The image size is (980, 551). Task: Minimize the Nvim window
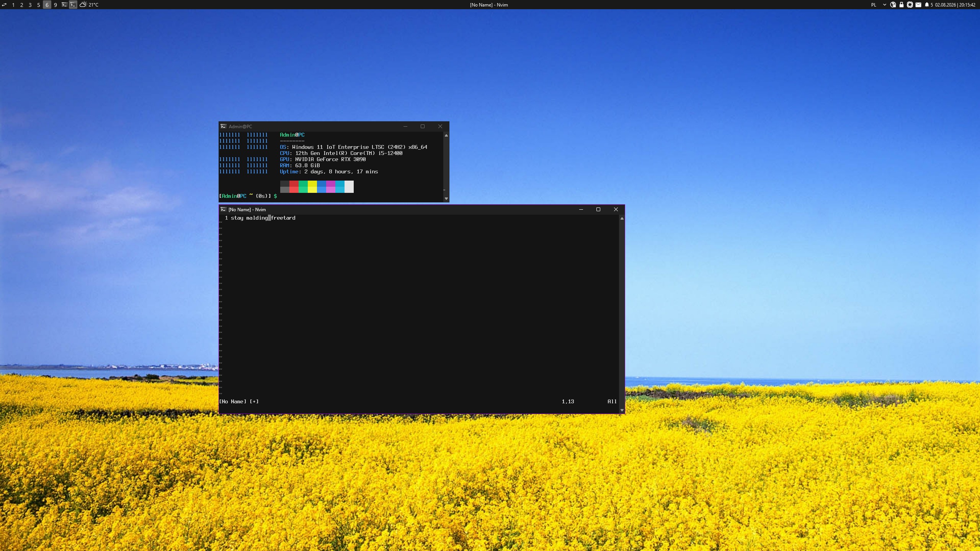click(x=581, y=209)
